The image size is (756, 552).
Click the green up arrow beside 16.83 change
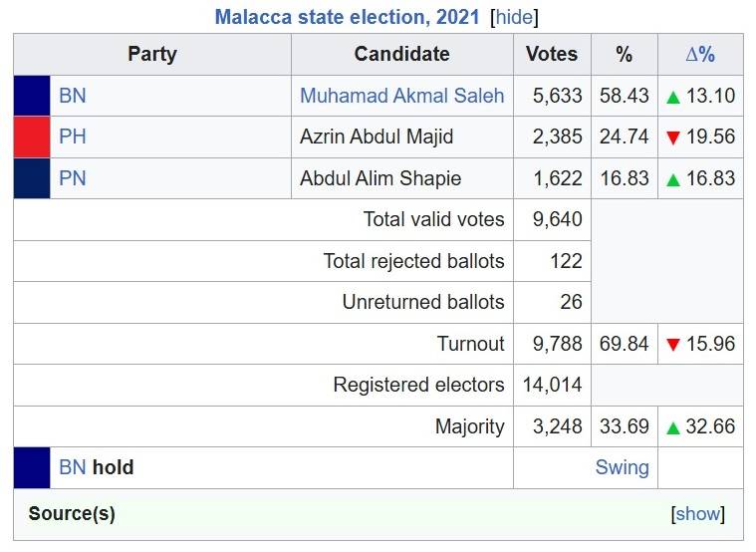click(672, 180)
